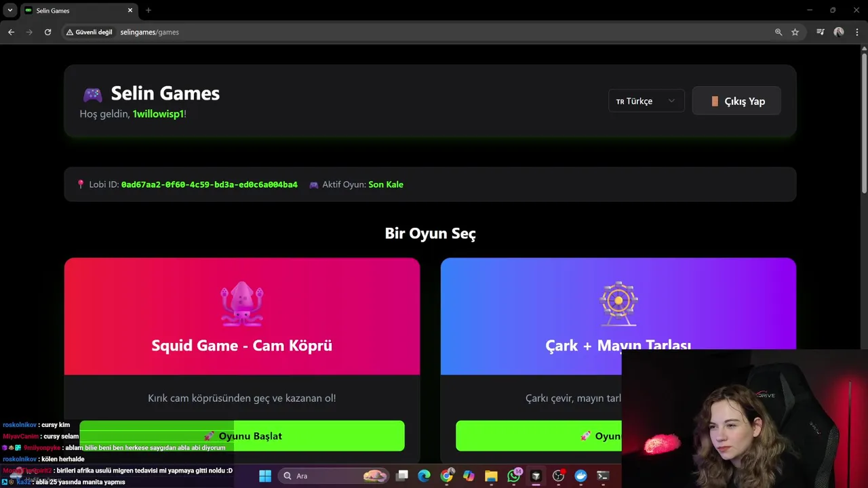Select the Selin Games browser tab
Image resolution: width=868 pixels, height=488 pixels.
pyautogui.click(x=78, y=10)
